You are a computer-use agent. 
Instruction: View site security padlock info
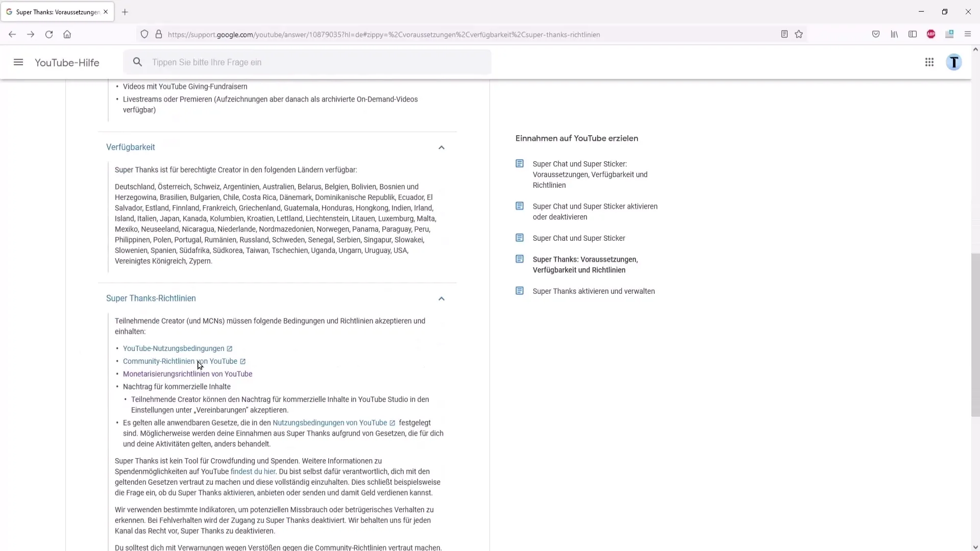(159, 34)
